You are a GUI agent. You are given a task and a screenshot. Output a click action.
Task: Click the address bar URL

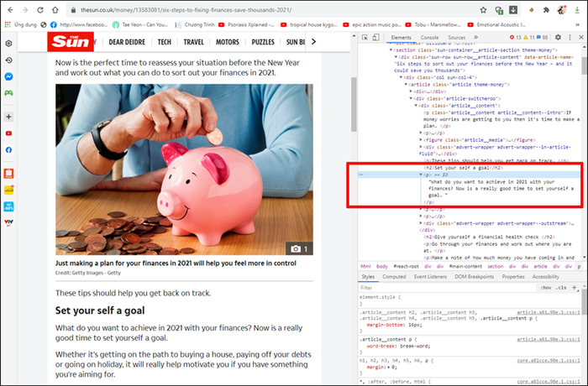tap(186, 10)
